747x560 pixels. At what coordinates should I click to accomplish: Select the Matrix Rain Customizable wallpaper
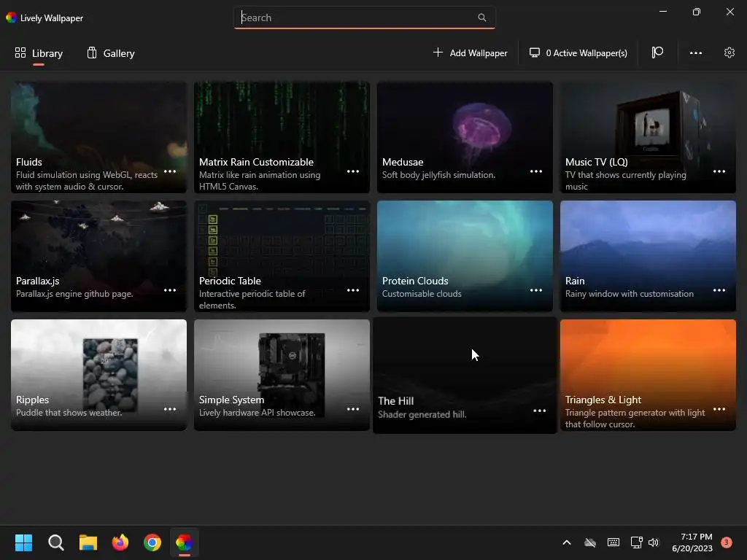click(x=282, y=137)
